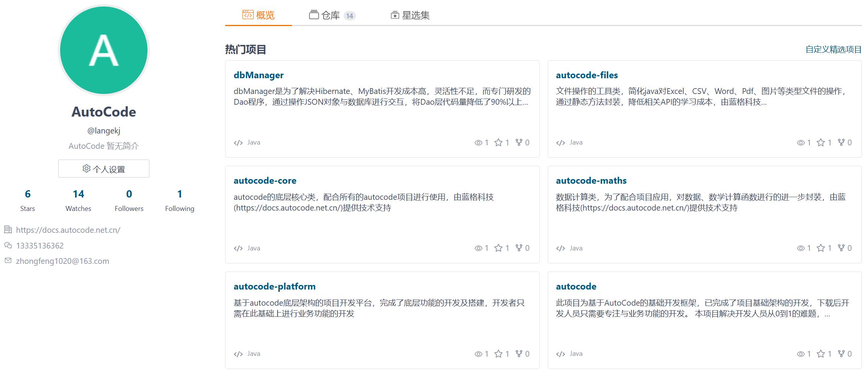Open 自定义精选项目 link
Viewport: 868px width, 372px height.
click(x=833, y=49)
